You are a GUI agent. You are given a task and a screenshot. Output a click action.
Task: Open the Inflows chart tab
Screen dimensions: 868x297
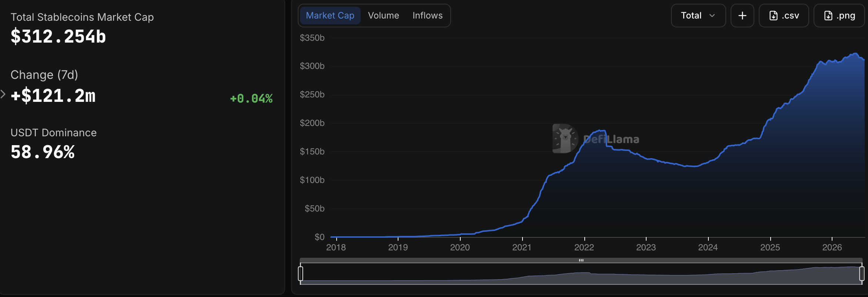click(x=427, y=16)
